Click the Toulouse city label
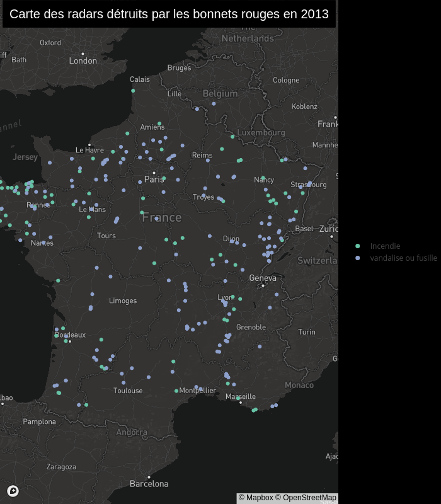 128,391
